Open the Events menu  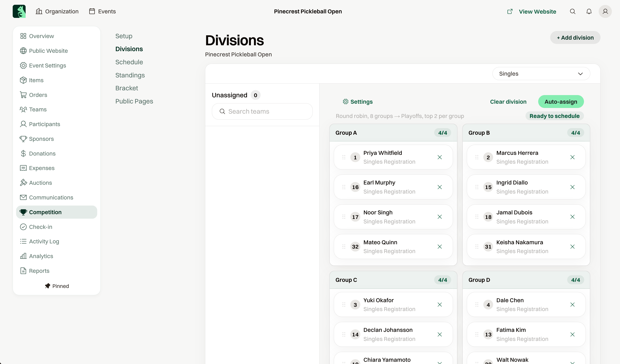coord(102,11)
